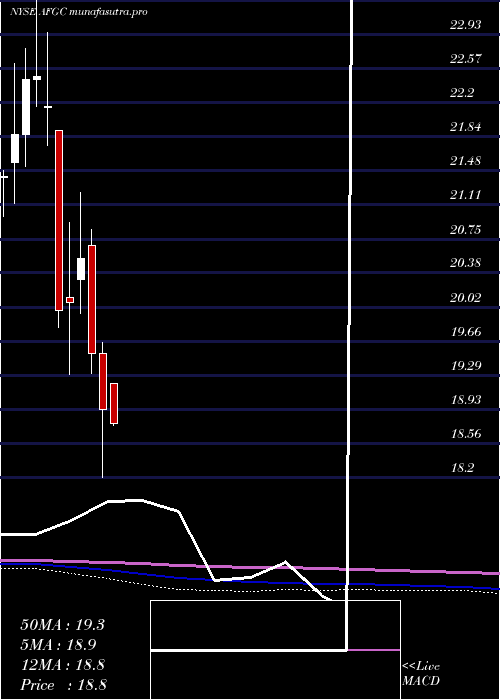The width and height of the screenshot is (500, 700).
Task: Click the 20.75 price axis label
Action: click(x=466, y=230)
